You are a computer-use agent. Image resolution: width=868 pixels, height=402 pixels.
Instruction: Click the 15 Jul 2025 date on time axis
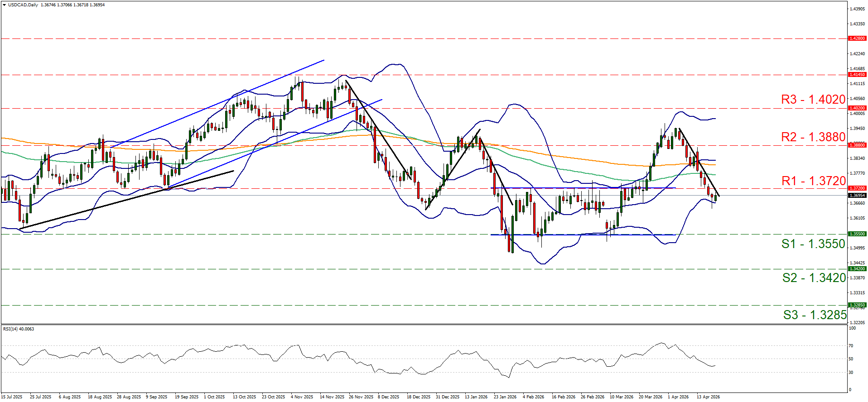tap(12, 397)
